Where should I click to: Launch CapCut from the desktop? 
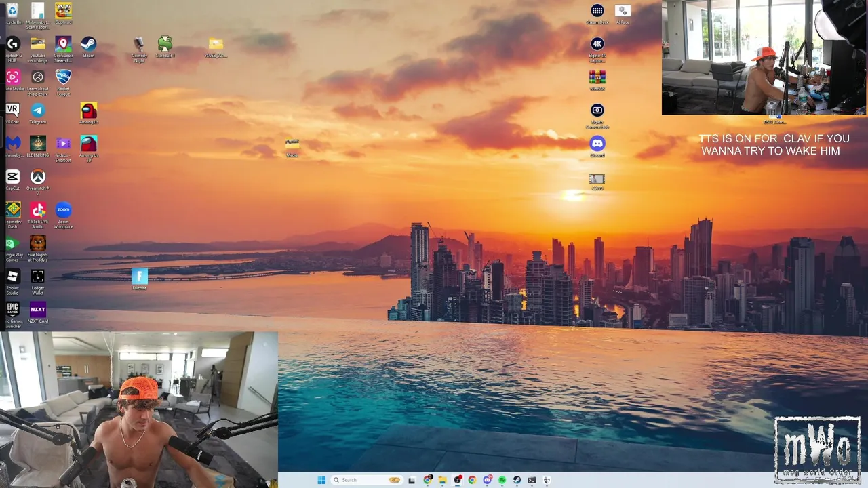(x=12, y=180)
